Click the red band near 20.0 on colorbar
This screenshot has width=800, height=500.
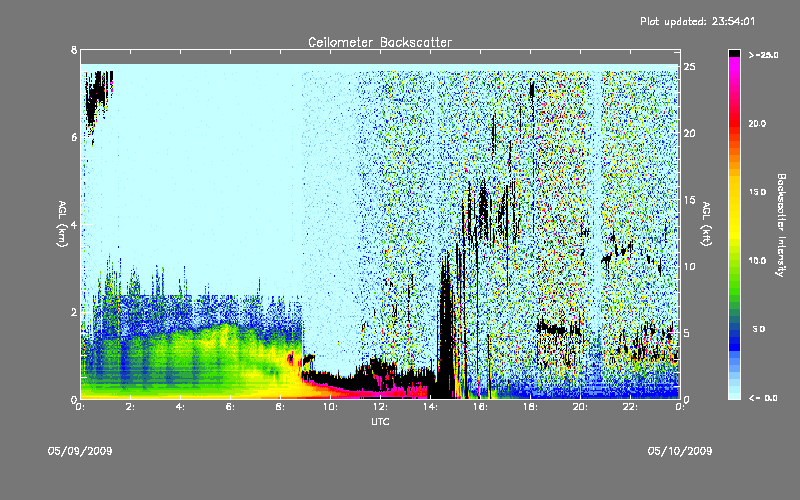[x=734, y=125]
